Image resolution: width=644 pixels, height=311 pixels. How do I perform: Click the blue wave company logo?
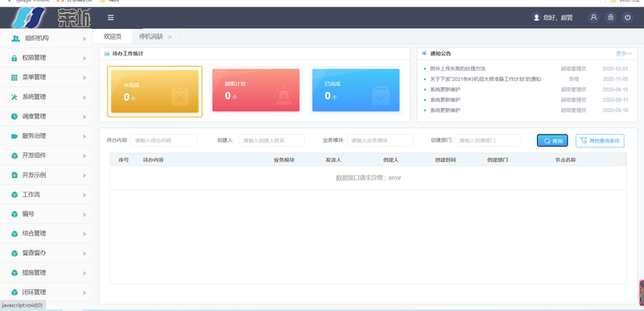pos(28,18)
